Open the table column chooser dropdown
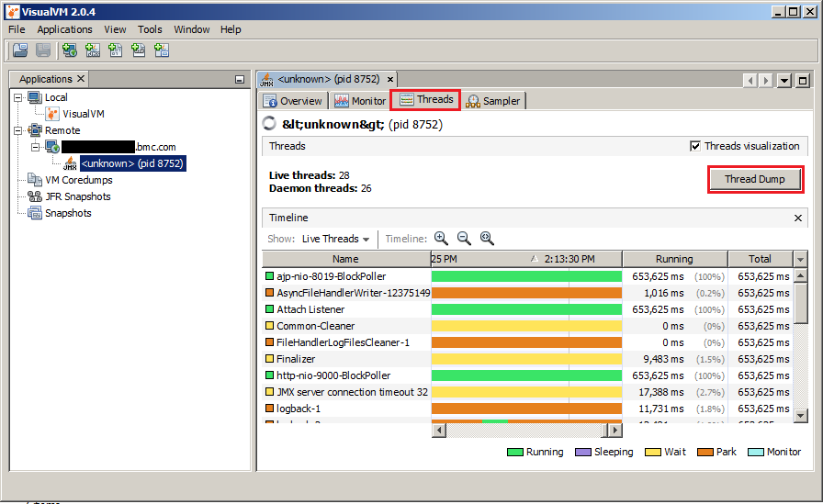823x504 pixels. tap(800, 259)
